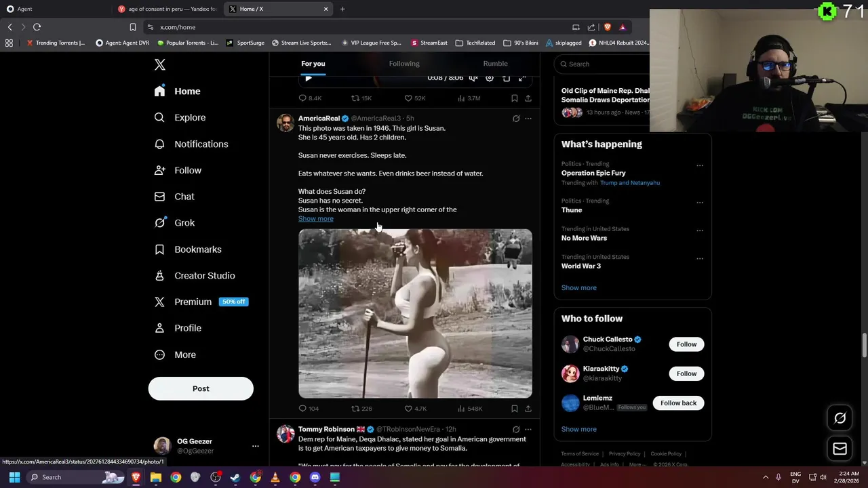This screenshot has height=488, width=868.
Task: Open the More menu in sidebar
Action: click(x=175, y=354)
